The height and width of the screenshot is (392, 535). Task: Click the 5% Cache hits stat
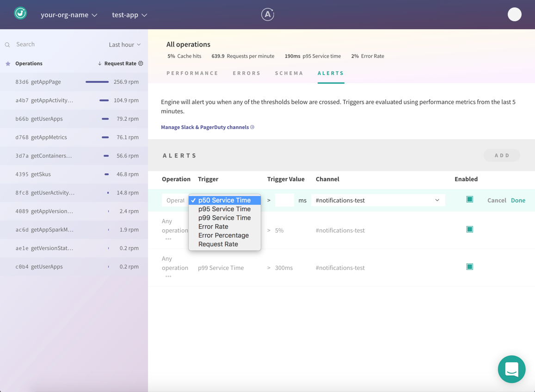pyautogui.click(x=184, y=56)
